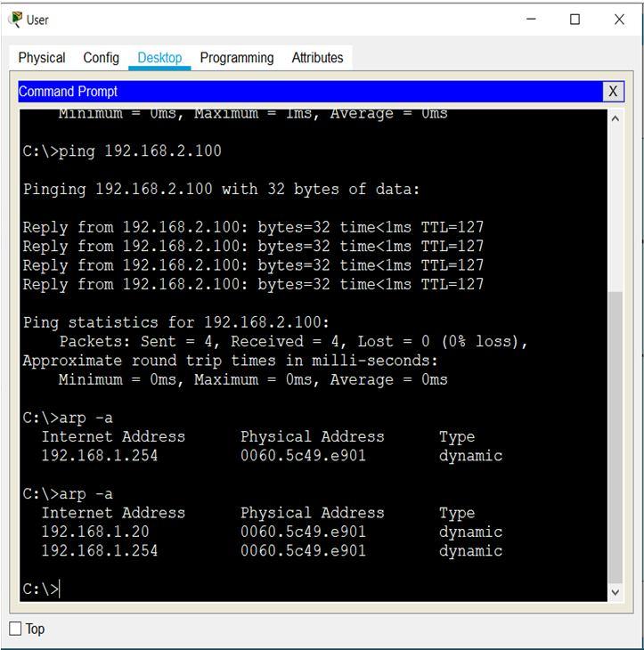The image size is (644, 650).
Task: Click 'Approximate round trip times' line
Action: 230,361
